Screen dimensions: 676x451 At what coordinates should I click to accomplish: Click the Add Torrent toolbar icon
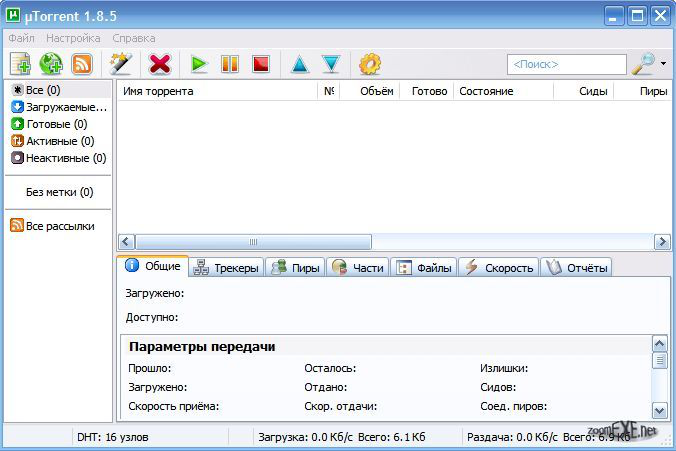[20, 64]
